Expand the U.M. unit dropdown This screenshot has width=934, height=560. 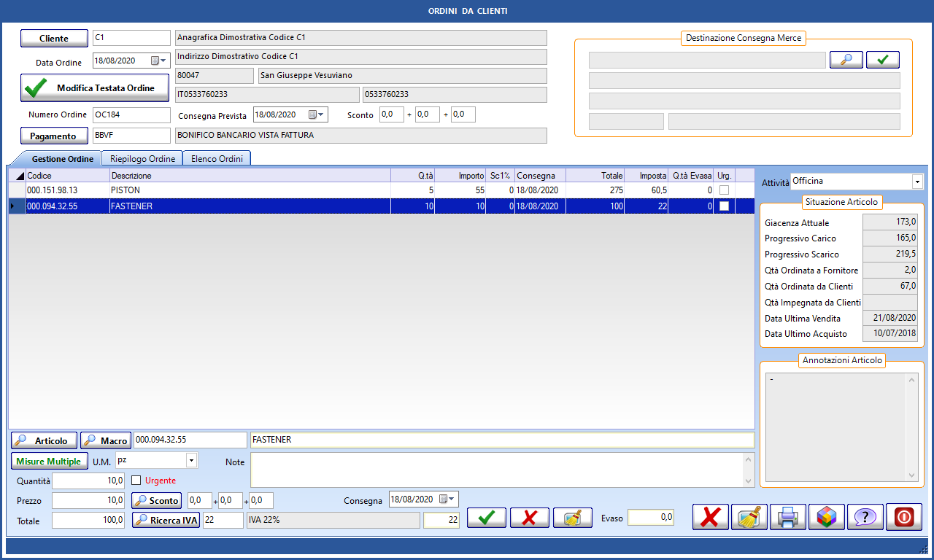coord(191,461)
